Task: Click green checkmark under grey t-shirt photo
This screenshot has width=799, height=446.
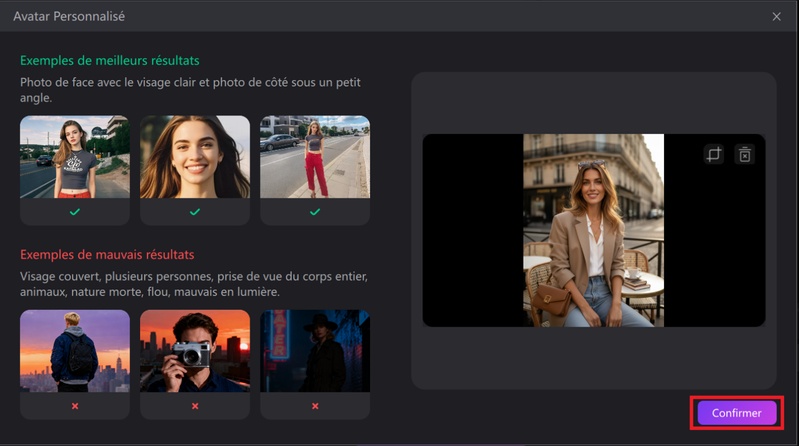Action: coord(75,212)
